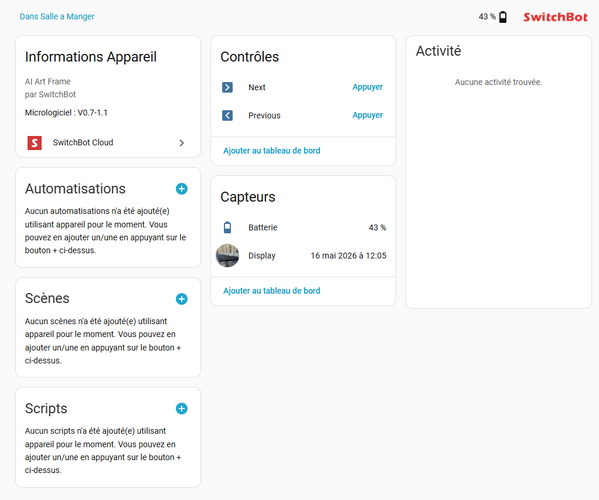The image size is (599, 500).
Task: Add a script with the plus icon
Action: [181, 409]
